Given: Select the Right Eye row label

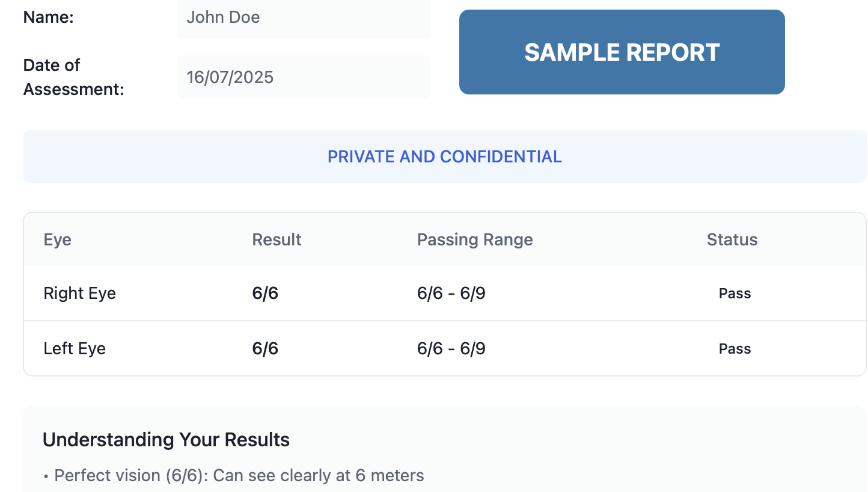Looking at the screenshot, I should tap(80, 294).
